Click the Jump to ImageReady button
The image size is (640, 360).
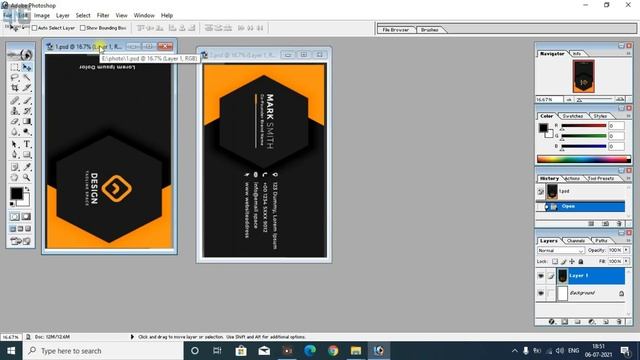(x=20, y=241)
